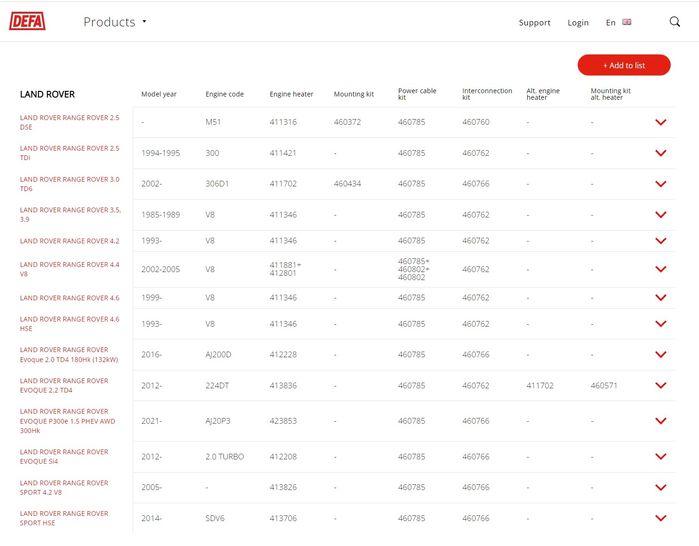Open Land Rover Range Rover 2.5 DSE link
The height and width of the screenshot is (546, 699).
[x=70, y=122]
